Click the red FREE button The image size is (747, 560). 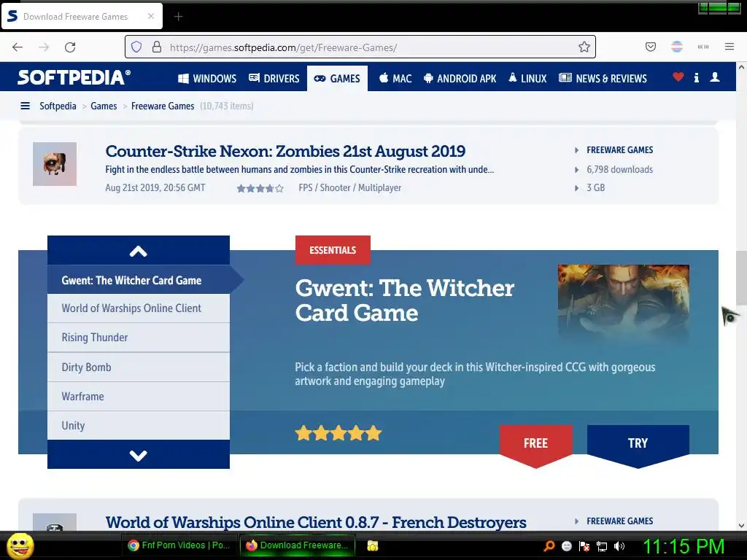tap(536, 444)
